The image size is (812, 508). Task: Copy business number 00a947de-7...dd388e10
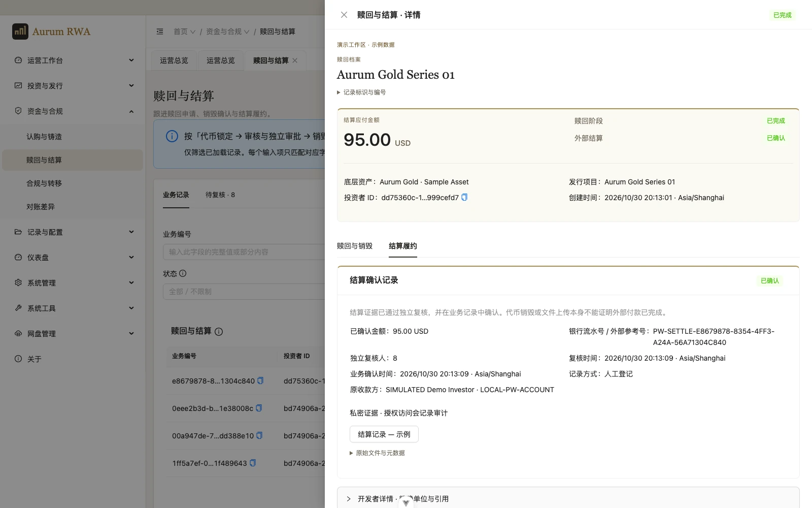(x=259, y=435)
